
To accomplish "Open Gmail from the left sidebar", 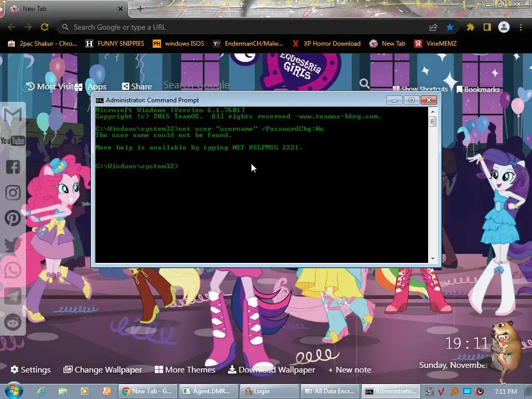I will pos(13,115).
